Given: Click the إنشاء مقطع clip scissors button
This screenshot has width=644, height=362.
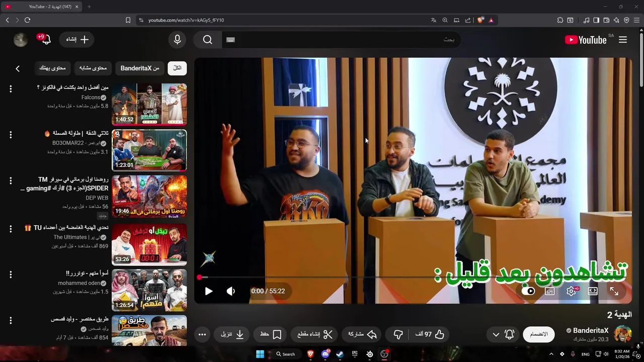Looking at the screenshot, I should [315, 334].
